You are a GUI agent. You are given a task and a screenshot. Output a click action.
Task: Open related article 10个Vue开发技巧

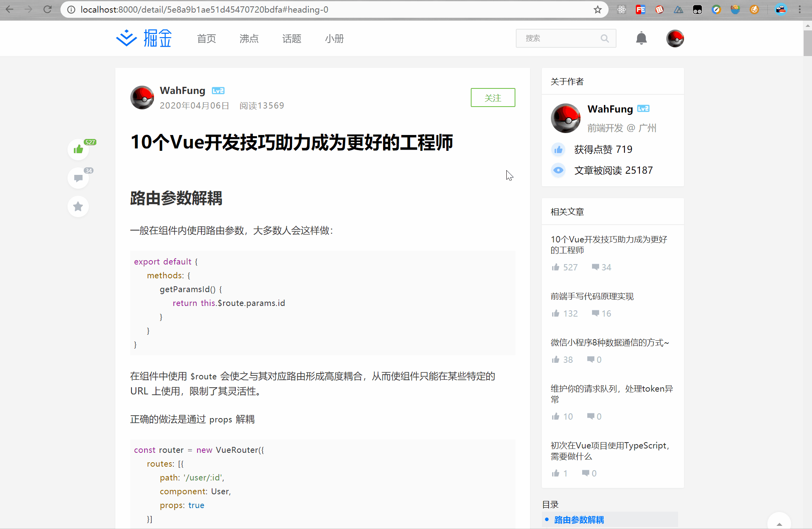click(x=609, y=245)
